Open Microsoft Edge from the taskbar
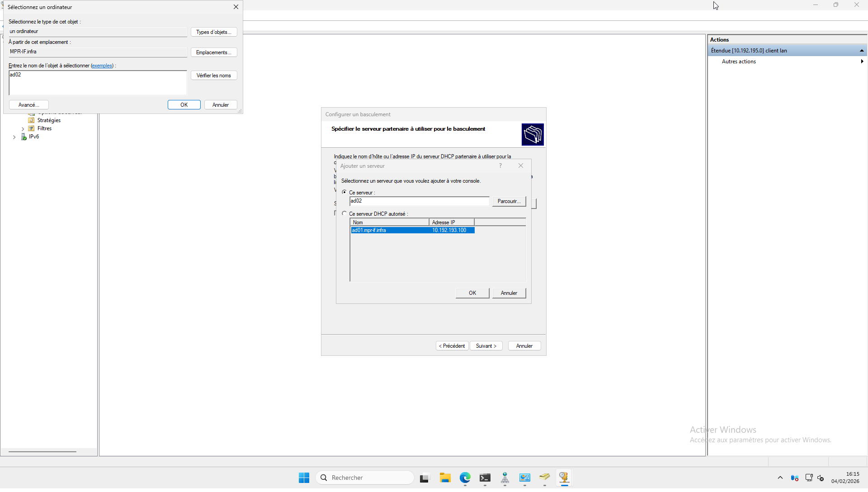 click(x=465, y=478)
